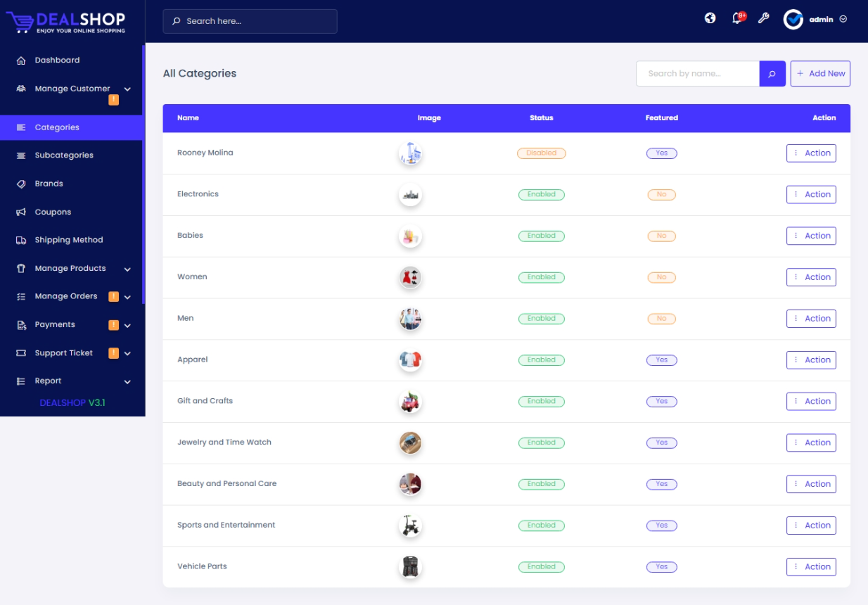The width and height of the screenshot is (868, 605).
Task: Click the Featured No badge for Electronics
Action: [661, 195]
